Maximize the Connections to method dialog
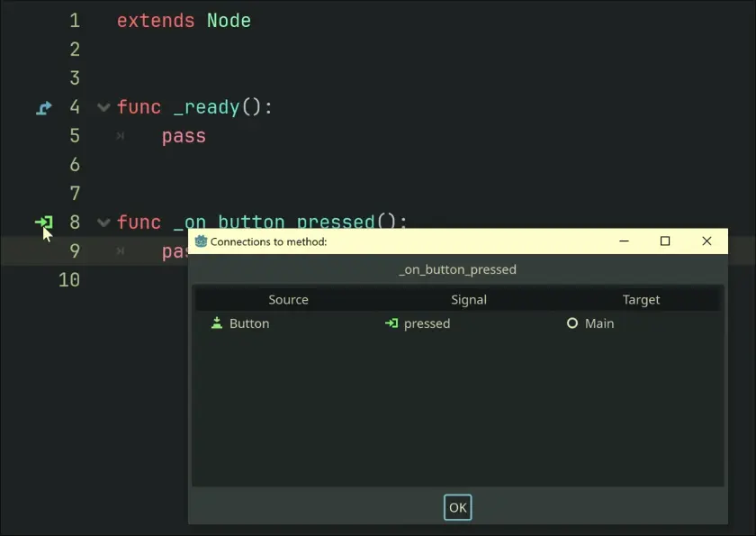The height and width of the screenshot is (536, 756). pyautogui.click(x=665, y=241)
